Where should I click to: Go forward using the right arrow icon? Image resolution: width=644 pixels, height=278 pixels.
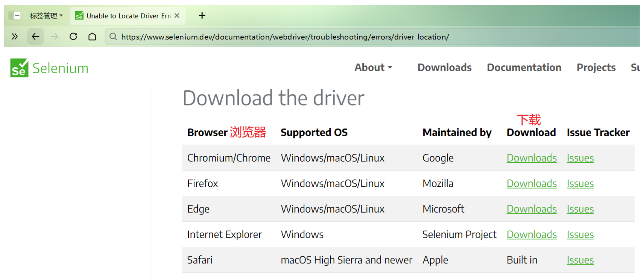click(55, 36)
